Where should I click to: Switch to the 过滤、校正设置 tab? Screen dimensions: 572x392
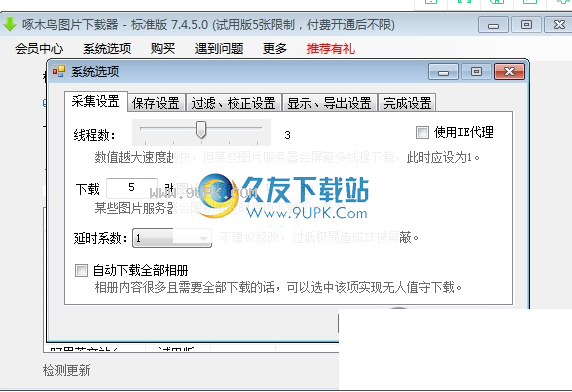(233, 103)
